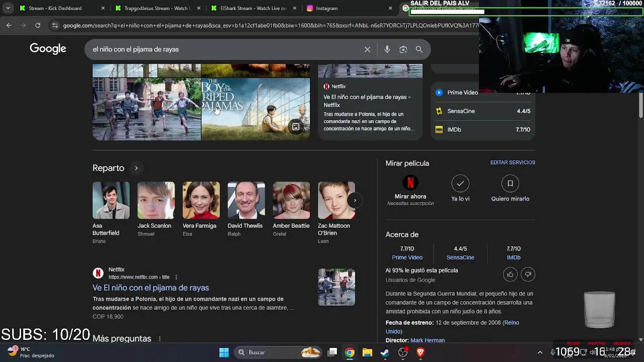Select Amber Beattie cast photo
This screenshot has height=362, width=644.
click(x=291, y=200)
